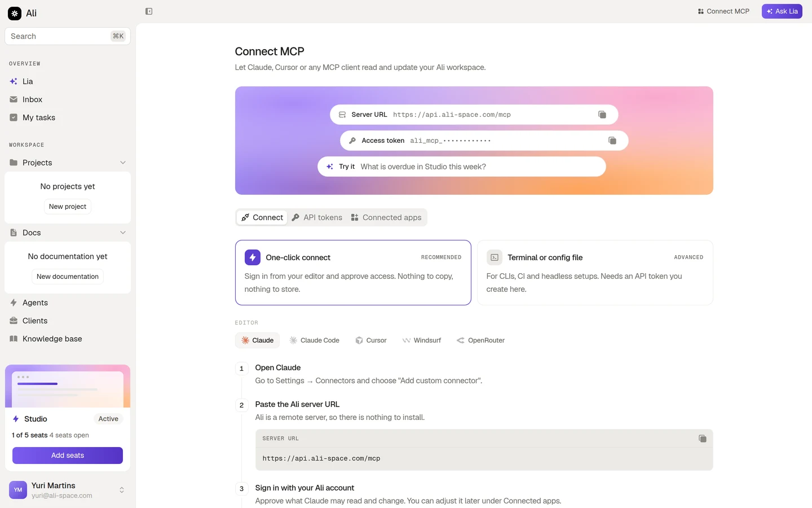Switch to the Connect tab
The height and width of the screenshot is (508, 812).
pyautogui.click(x=262, y=217)
